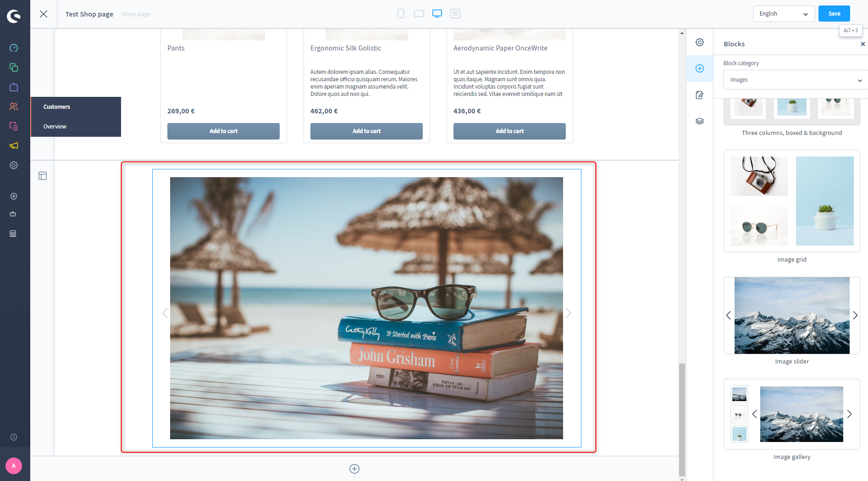Open the page settings gear in right panel
The height and width of the screenshot is (481, 868).
(700, 42)
